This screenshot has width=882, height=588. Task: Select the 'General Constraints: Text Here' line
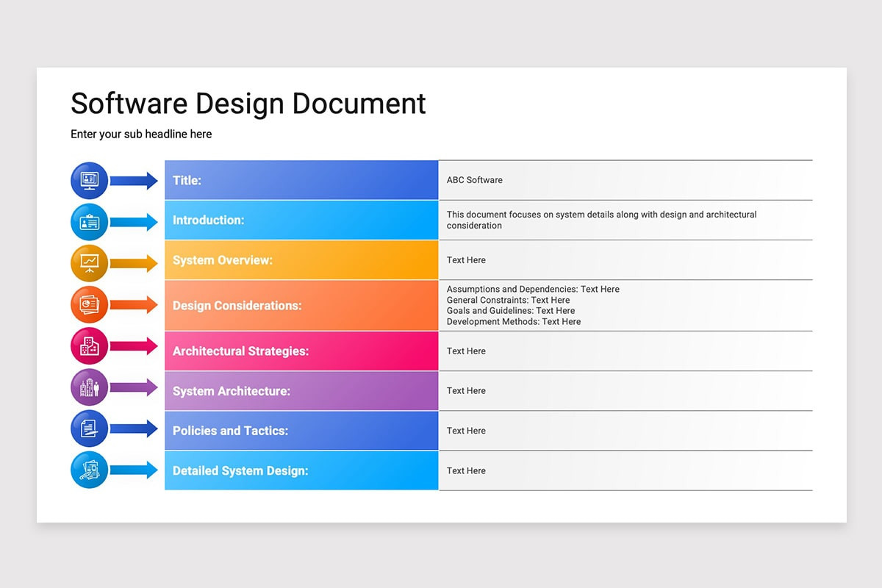tap(508, 300)
